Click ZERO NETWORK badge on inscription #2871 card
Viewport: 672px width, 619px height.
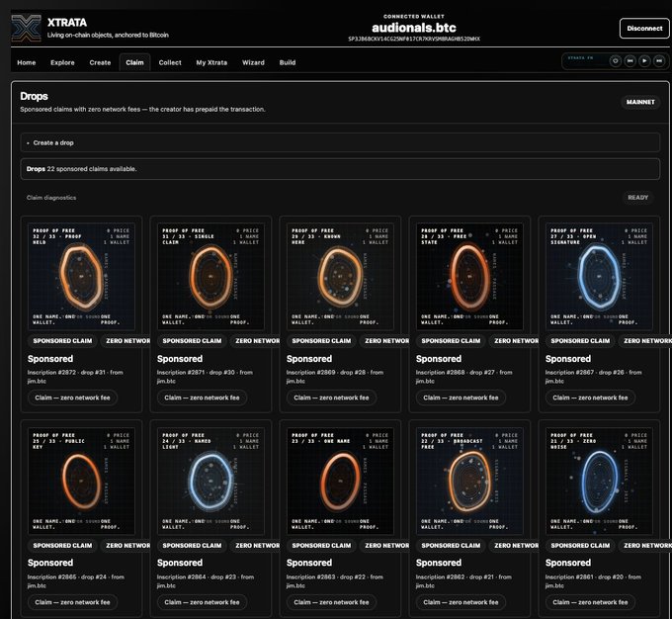tap(255, 341)
